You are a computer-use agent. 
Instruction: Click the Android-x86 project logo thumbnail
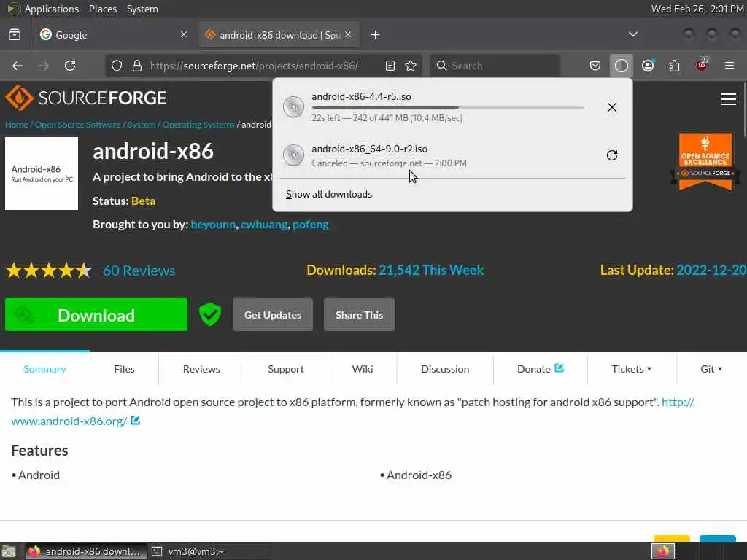point(42,174)
